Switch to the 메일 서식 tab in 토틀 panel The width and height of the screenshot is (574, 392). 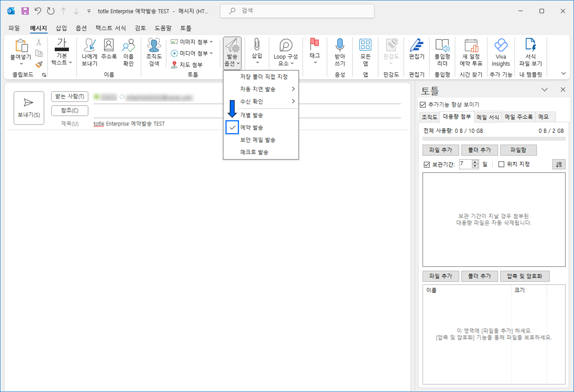488,117
